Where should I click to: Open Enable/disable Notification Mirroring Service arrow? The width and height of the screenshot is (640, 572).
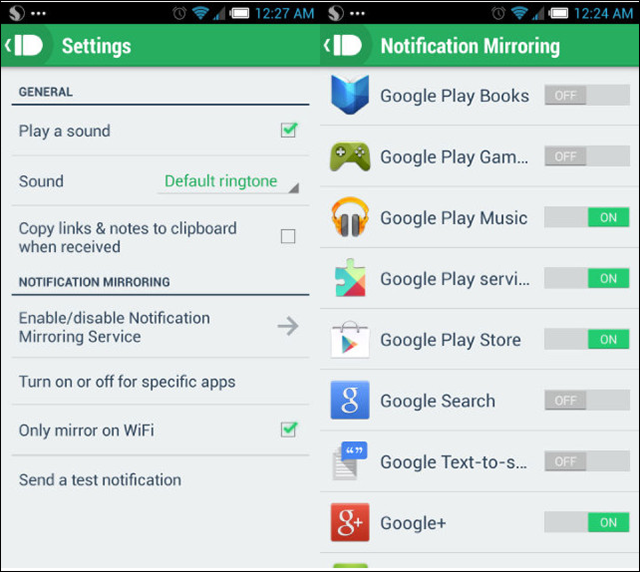pyautogui.click(x=288, y=326)
